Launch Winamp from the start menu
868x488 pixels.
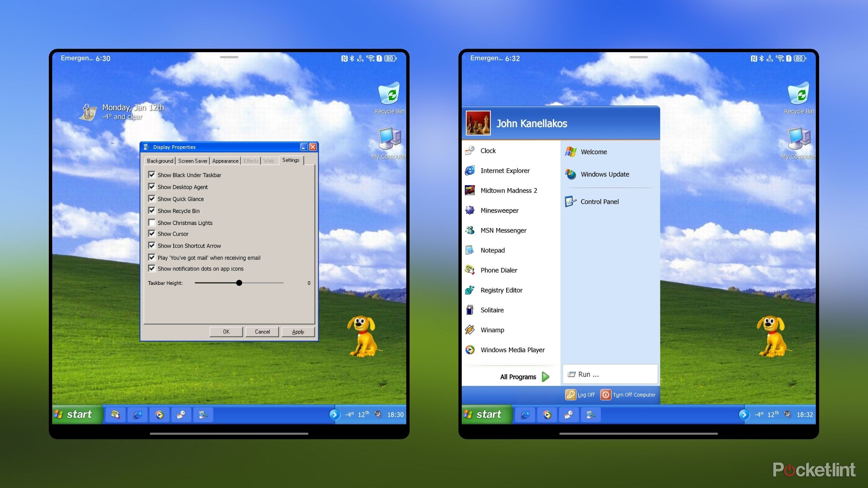(492, 330)
